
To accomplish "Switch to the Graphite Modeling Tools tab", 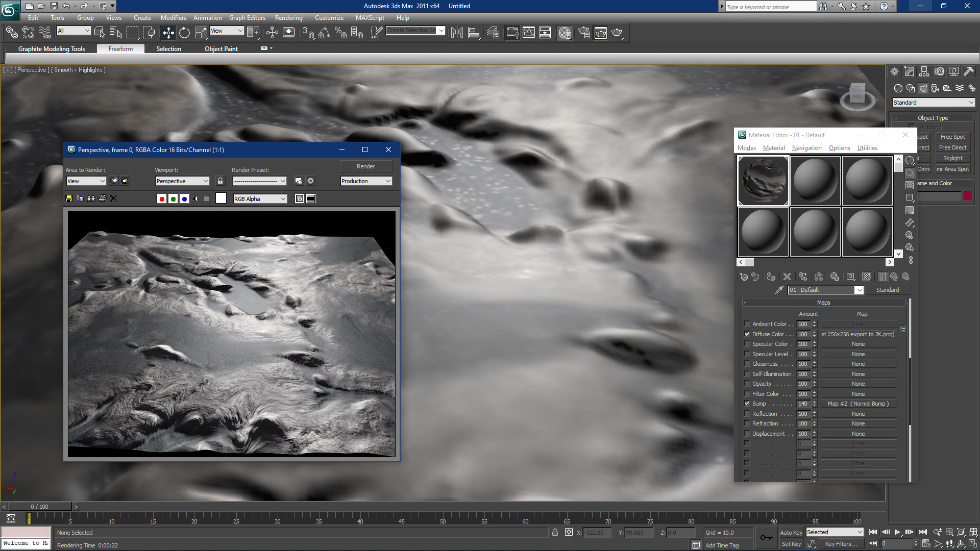I will 52,48.
